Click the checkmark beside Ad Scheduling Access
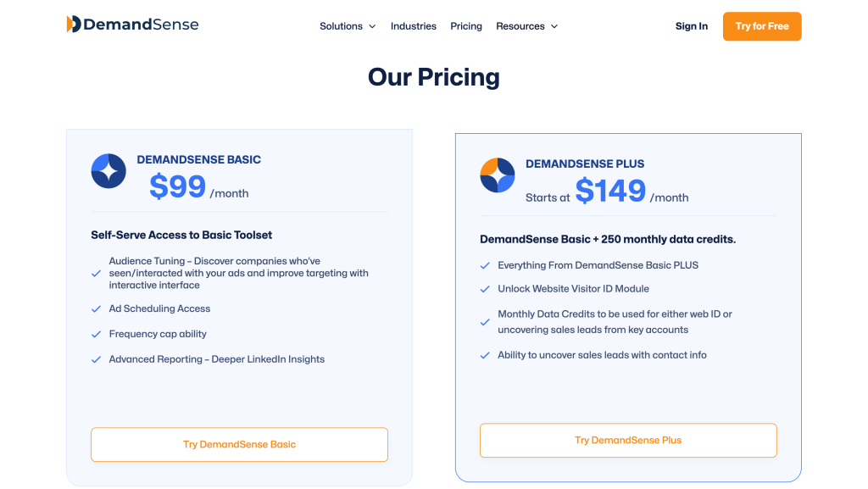 point(96,308)
